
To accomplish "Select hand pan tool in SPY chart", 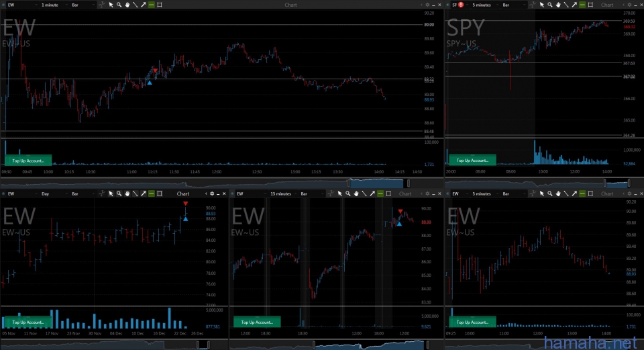I will [x=558, y=5].
